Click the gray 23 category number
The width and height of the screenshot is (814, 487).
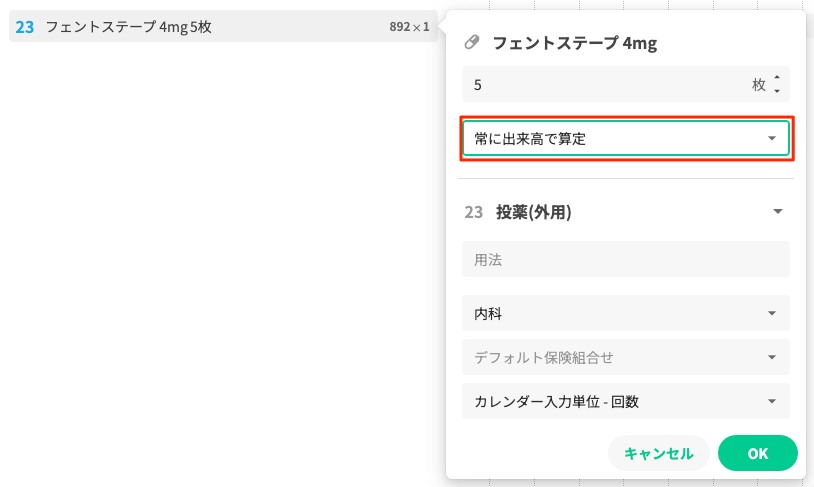click(x=474, y=211)
